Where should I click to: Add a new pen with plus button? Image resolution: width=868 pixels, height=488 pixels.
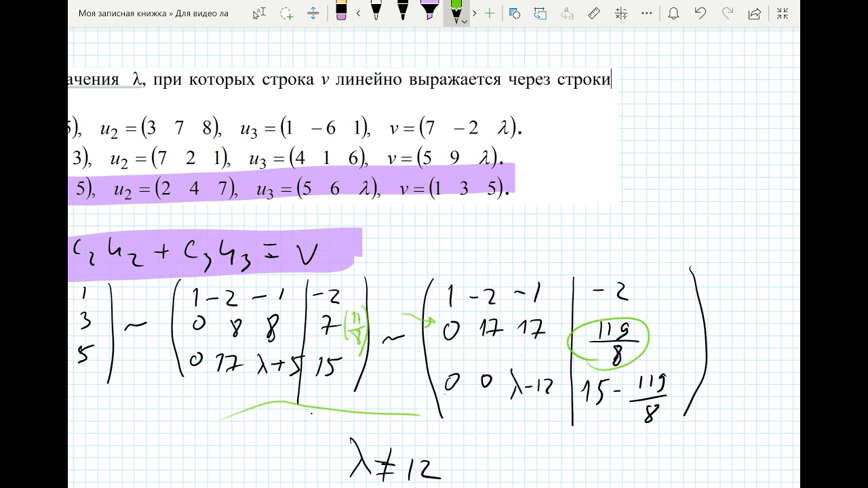[x=490, y=13]
